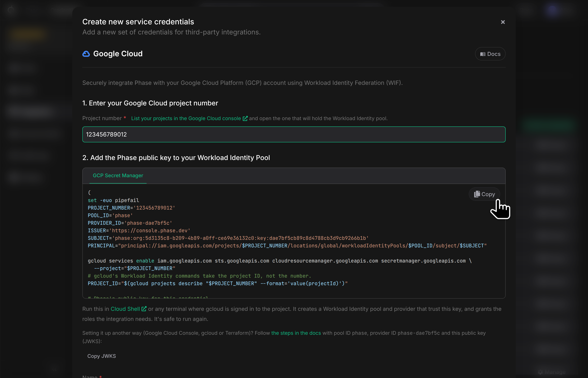Click the external-link icon after Cloud Shell
The height and width of the screenshot is (378, 588).
[x=144, y=309]
